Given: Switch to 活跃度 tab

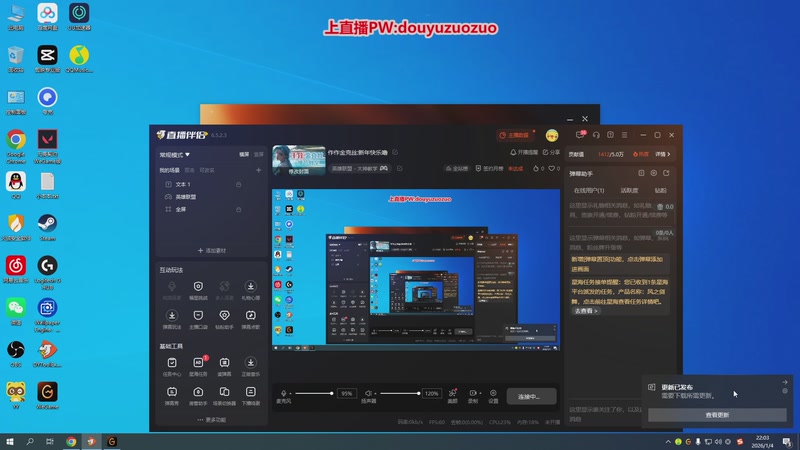Looking at the screenshot, I should click(x=629, y=190).
